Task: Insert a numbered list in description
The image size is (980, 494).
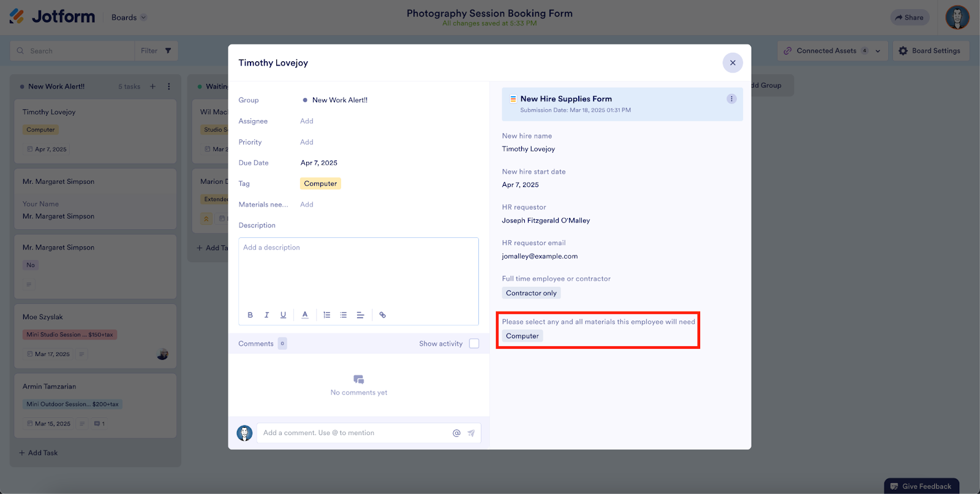Action: tap(327, 315)
